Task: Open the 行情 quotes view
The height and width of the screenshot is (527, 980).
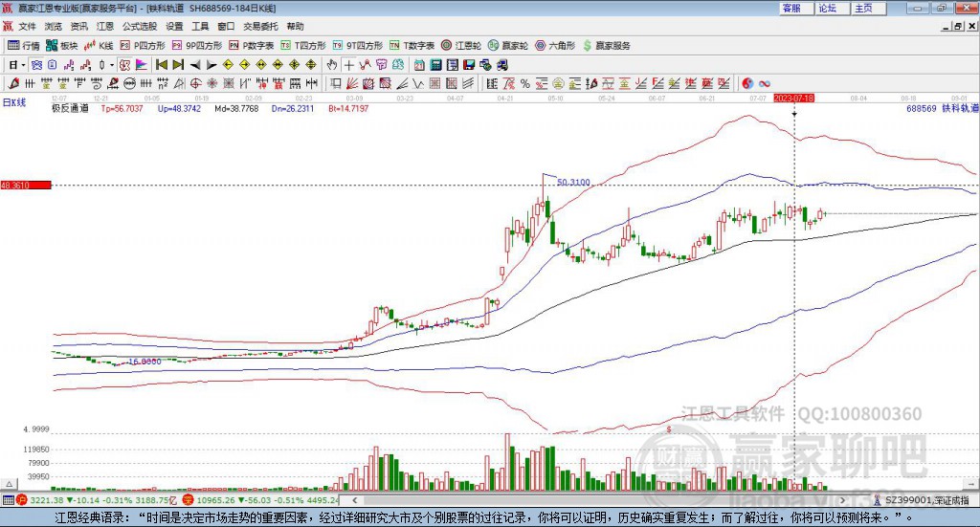Action: (23, 46)
